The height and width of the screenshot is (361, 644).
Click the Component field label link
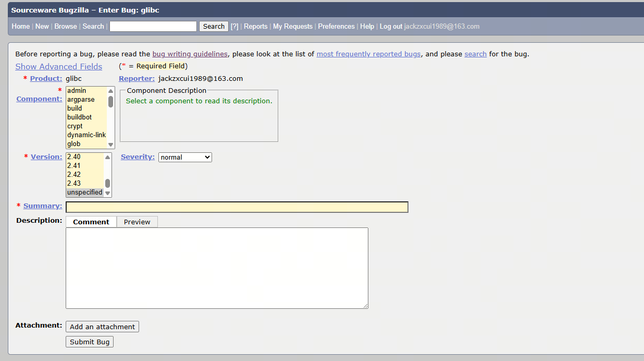coord(40,99)
